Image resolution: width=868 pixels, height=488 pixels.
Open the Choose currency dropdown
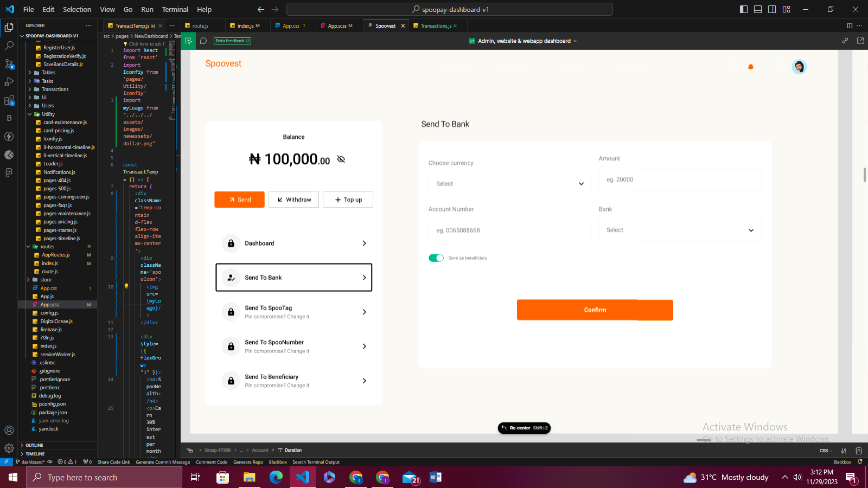[510, 184]
